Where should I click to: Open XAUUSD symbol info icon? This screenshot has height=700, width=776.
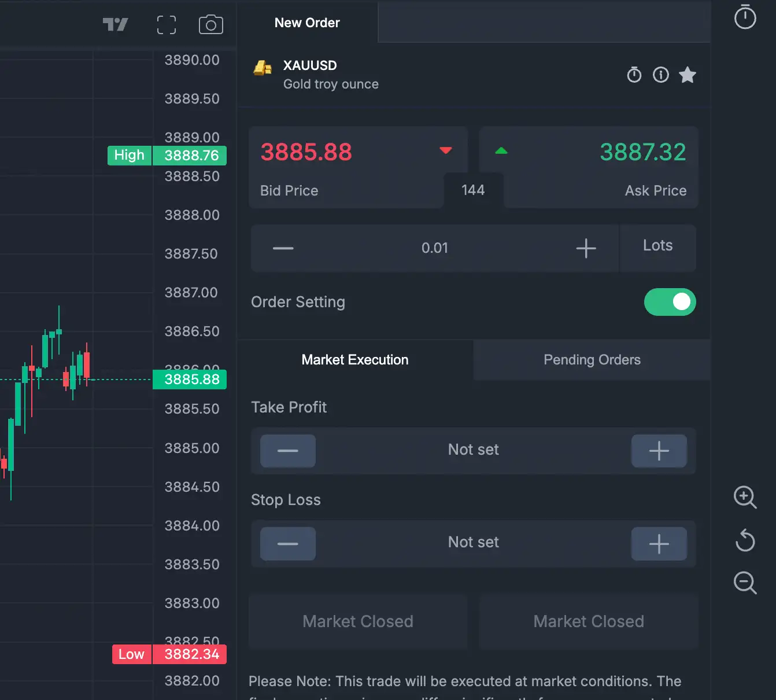click(660, 75)
